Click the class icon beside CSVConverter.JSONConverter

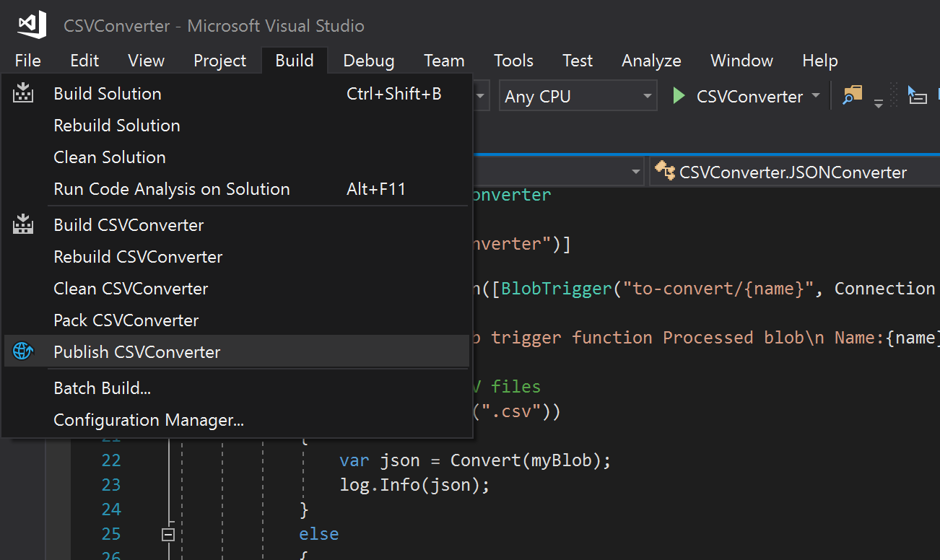coord(663,172)
